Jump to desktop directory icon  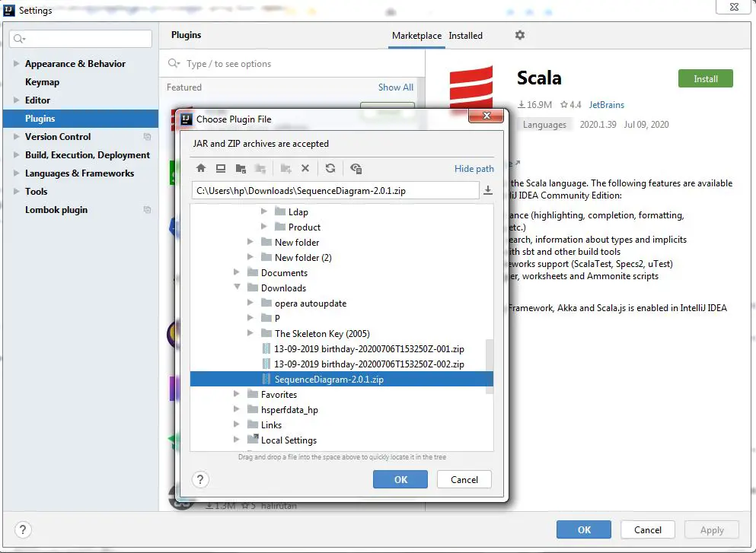point(221,168)
